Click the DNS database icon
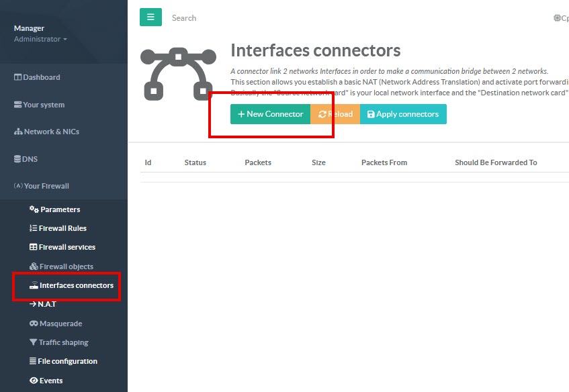Screen dimensions: 569x392 coord(17,159)
